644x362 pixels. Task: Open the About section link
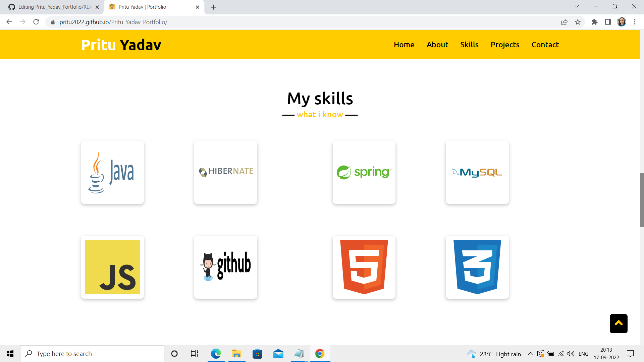[437, 45]
